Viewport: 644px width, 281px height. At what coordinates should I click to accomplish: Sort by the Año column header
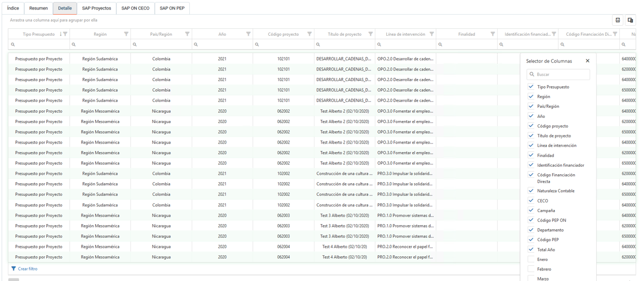pos(222,34)
